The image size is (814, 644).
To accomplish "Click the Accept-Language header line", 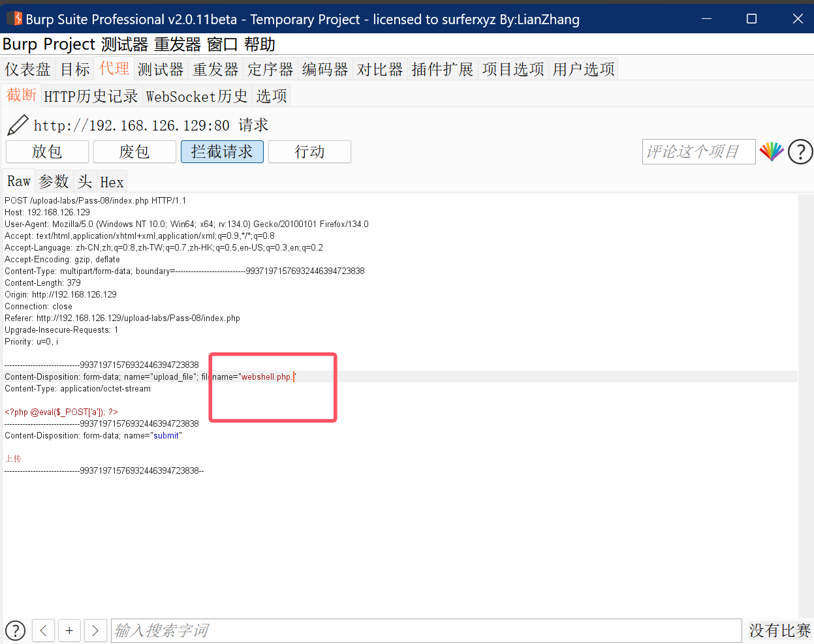I will (164, 247).
